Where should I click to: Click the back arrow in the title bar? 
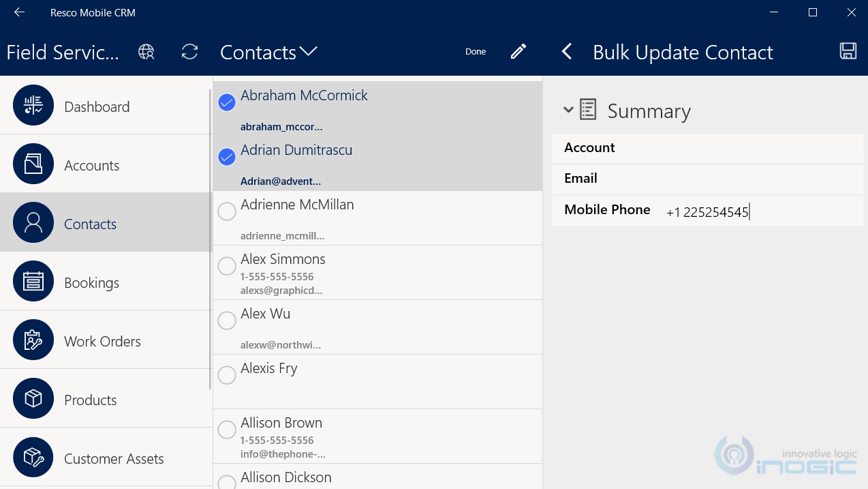[x=19, y=12]
